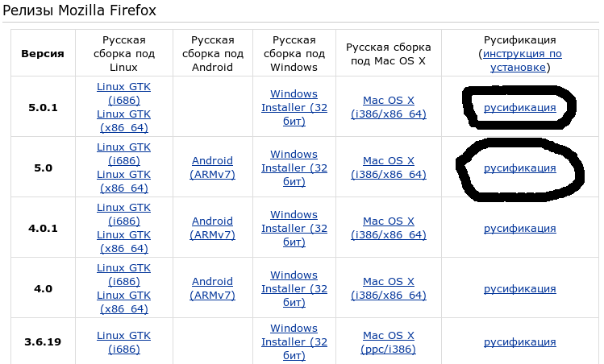Download Linux GTK i686 for version 4.0

coord(123,275)
